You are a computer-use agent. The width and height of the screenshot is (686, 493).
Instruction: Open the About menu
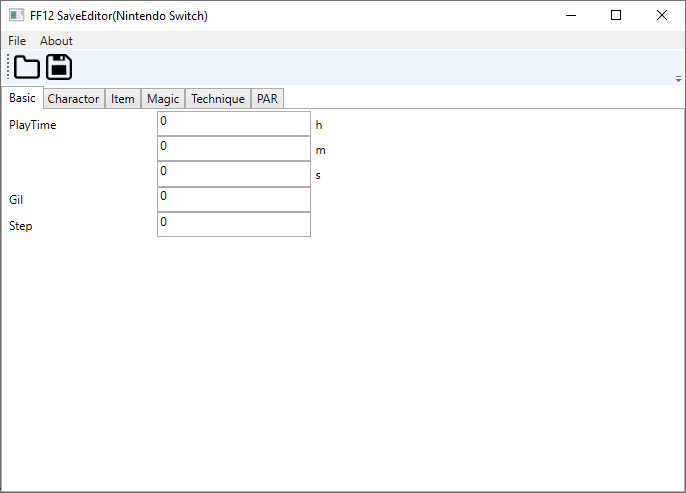(56, 41)
